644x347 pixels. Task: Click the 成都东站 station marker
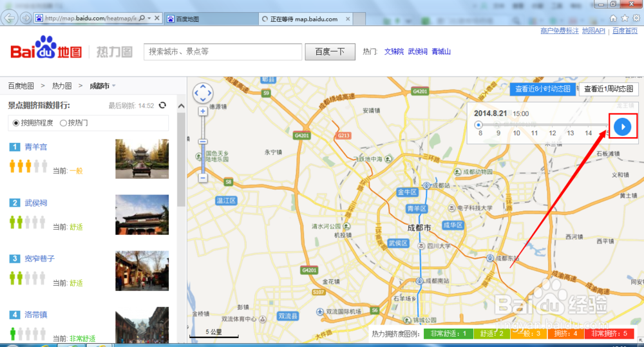tap(490, 258)
